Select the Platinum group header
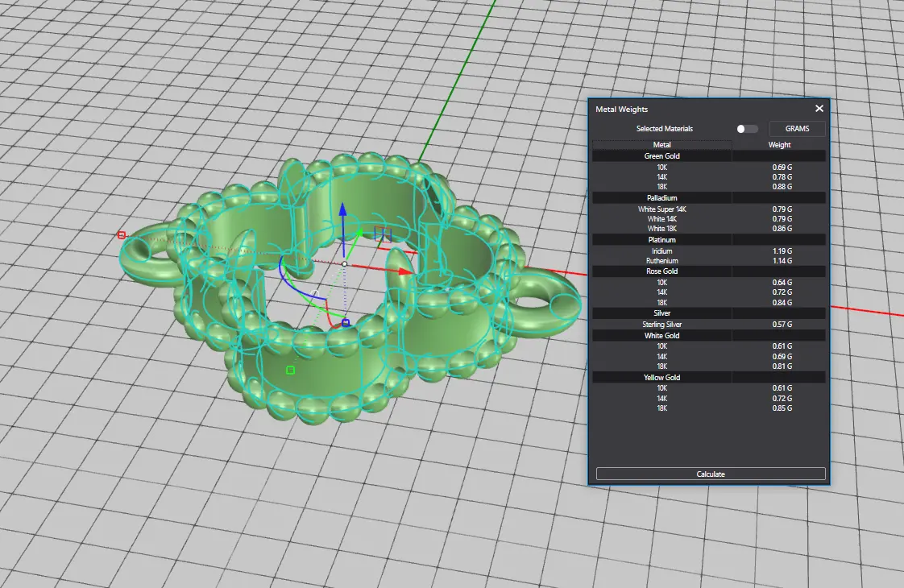Screen dimensions: 904x588 (661, 240)
